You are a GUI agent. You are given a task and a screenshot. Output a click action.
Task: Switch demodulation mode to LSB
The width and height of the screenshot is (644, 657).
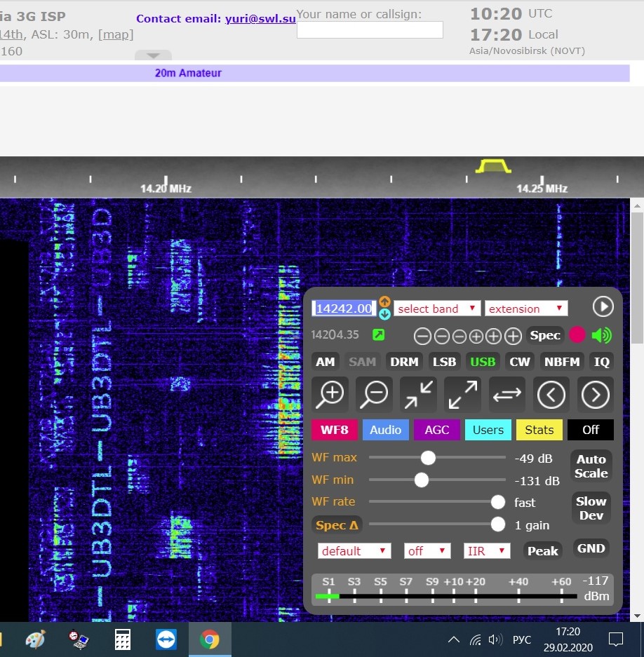[x=444, y=362]
